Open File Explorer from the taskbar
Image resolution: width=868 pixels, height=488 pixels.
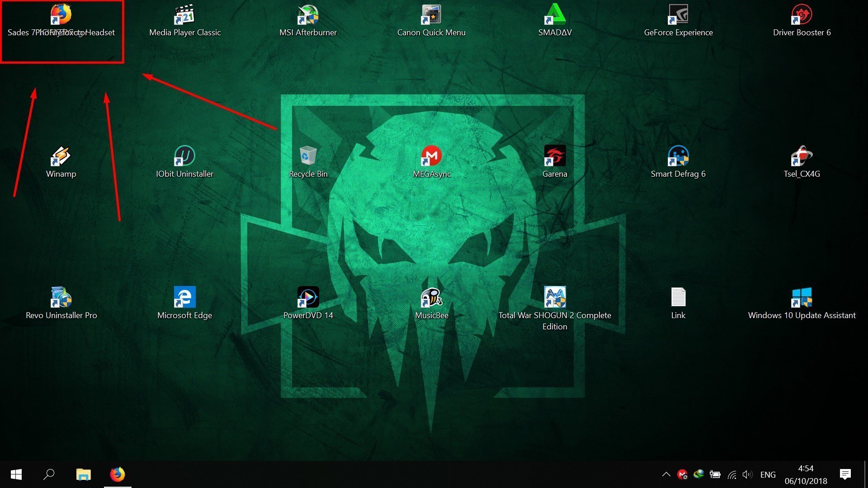click(x=83, y=474)
